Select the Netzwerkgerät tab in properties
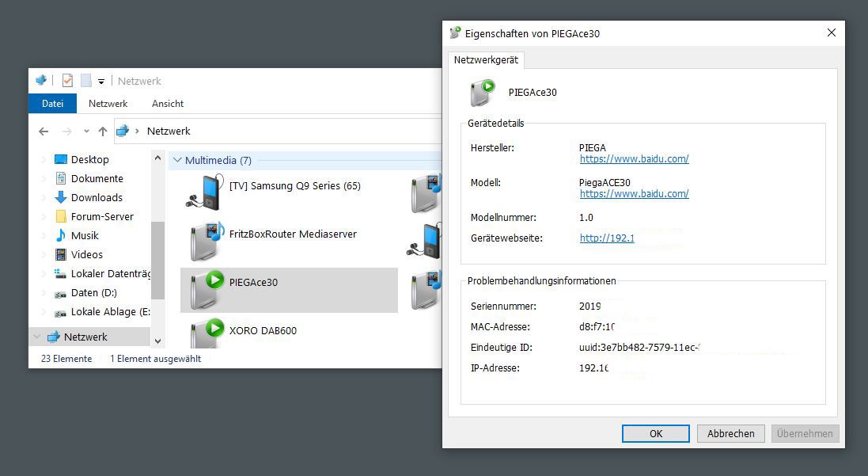Image resolution: width=868 pixels, height=476 pixels. click(x=486, y=60)
